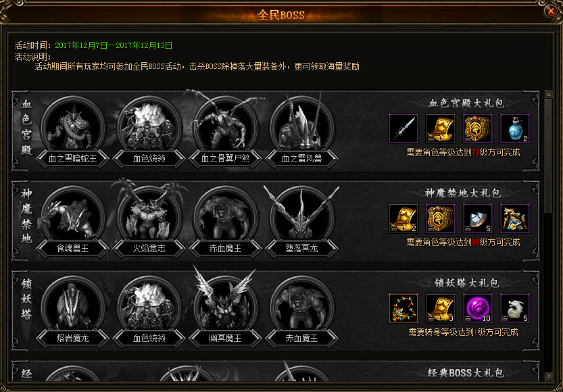Click the 血之雷风兽 name label
The width and height of the screenshot is (563, 392).
302,159
